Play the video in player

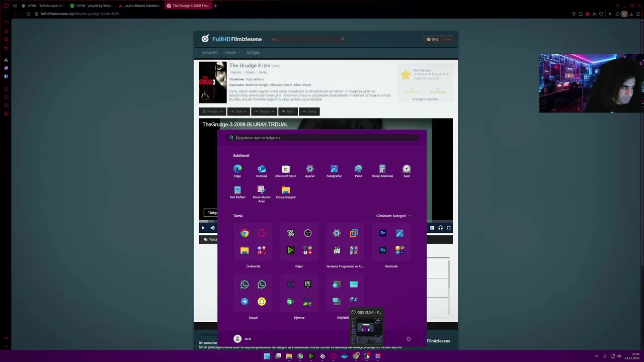coord(203,228)
